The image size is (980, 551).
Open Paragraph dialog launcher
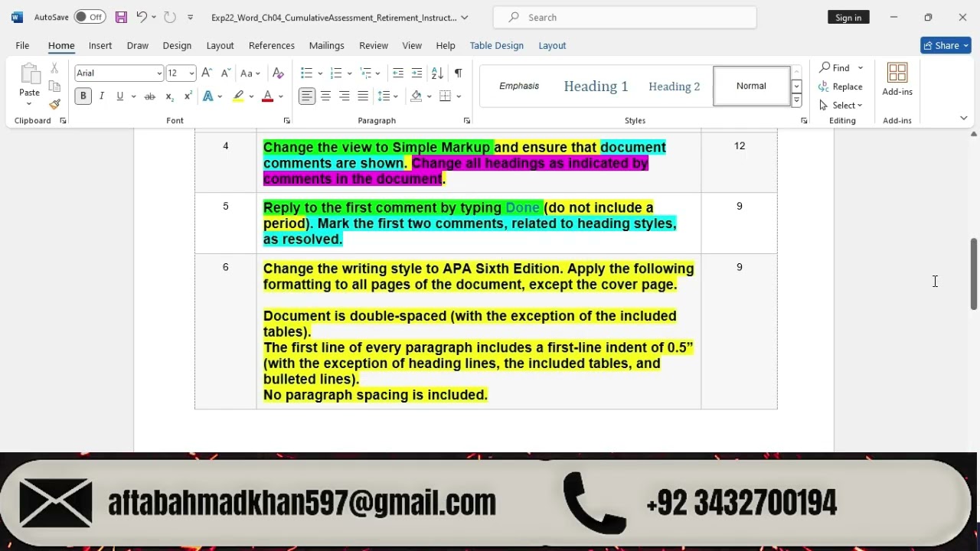[x=466, y=121]
